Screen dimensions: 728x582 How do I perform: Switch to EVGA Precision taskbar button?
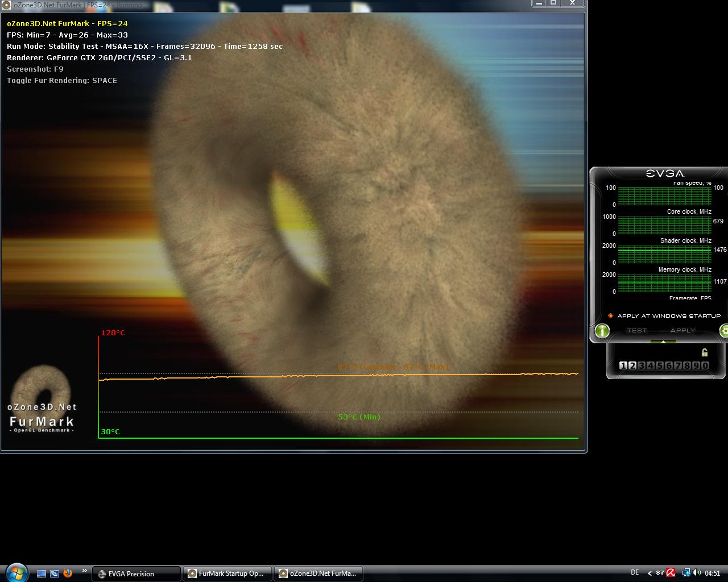click(x=136, y=573)
